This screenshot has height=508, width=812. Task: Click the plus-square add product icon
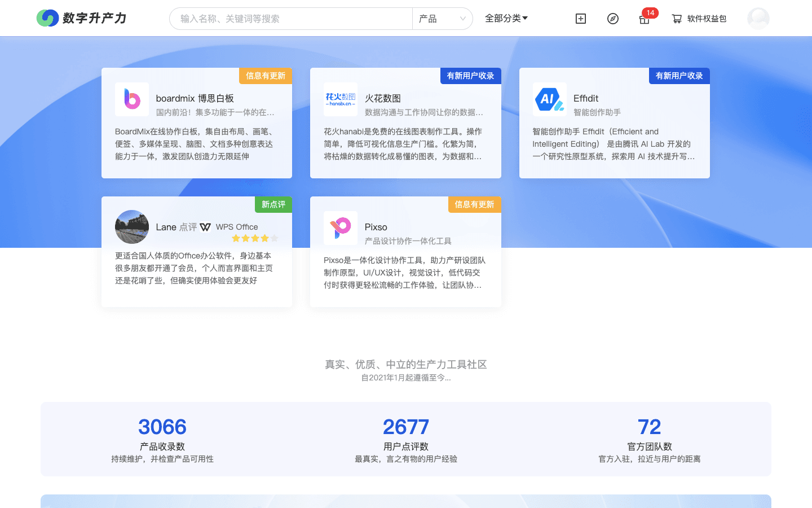tap(581, 19)
